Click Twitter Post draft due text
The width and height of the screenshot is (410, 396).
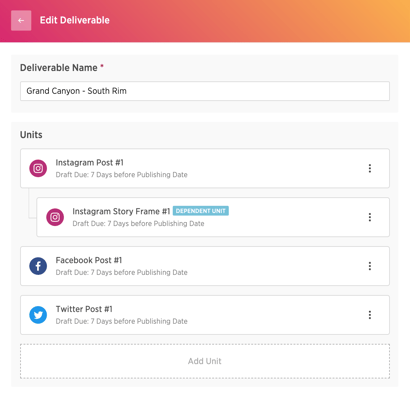[x=121, y=321]
